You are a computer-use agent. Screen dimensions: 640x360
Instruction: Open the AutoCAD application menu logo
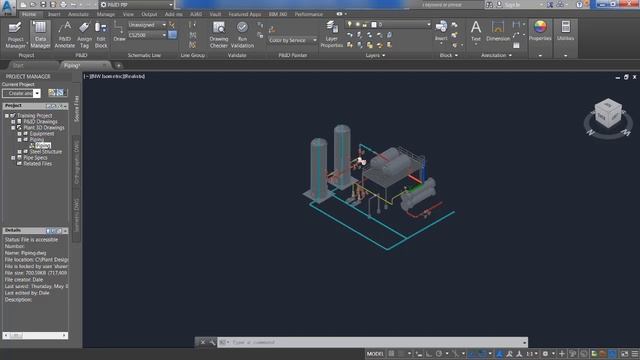tap(8, 7)
